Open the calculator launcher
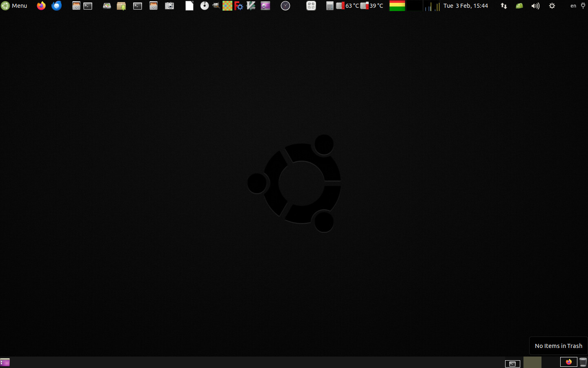The height and width of the screenshot is (368, 588). tap(330, 6)
